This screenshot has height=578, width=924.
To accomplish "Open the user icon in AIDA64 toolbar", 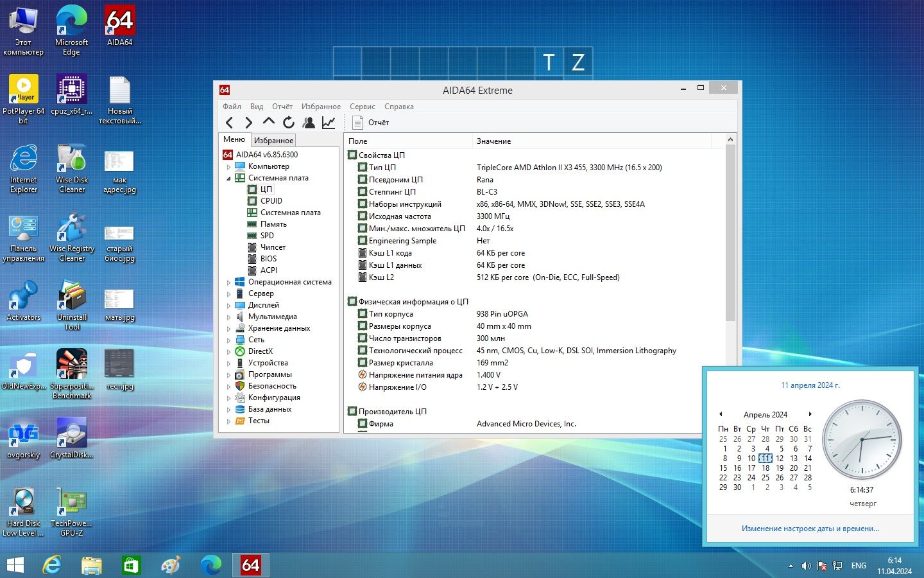I will (x=309, y=123).
